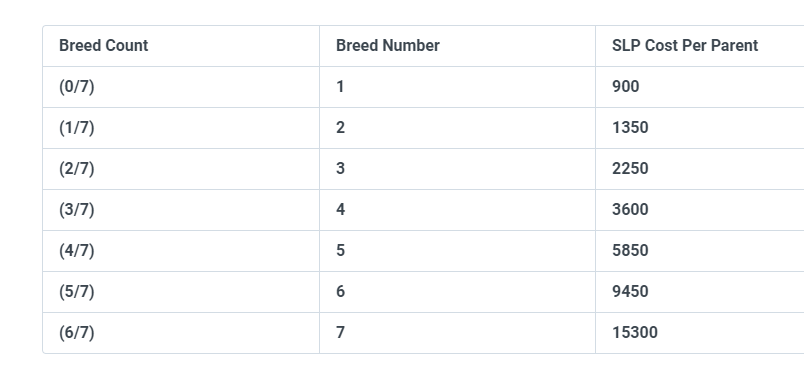Viewport: 804px width, 375px height.
Task: Click the 900 SLP cost value
Action: (626, 87)
